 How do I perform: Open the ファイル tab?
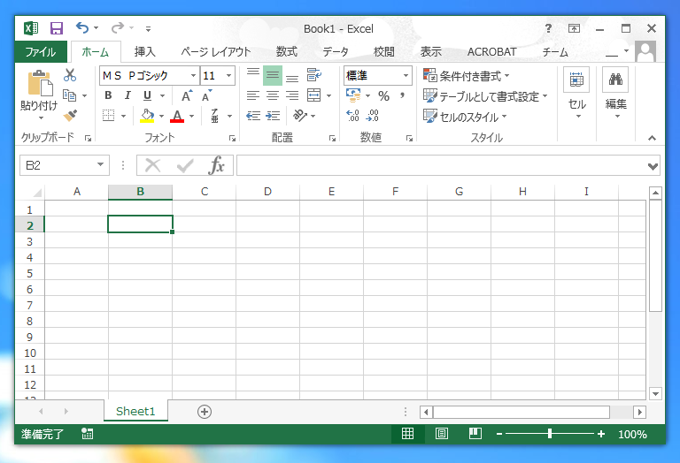(40, 52)
